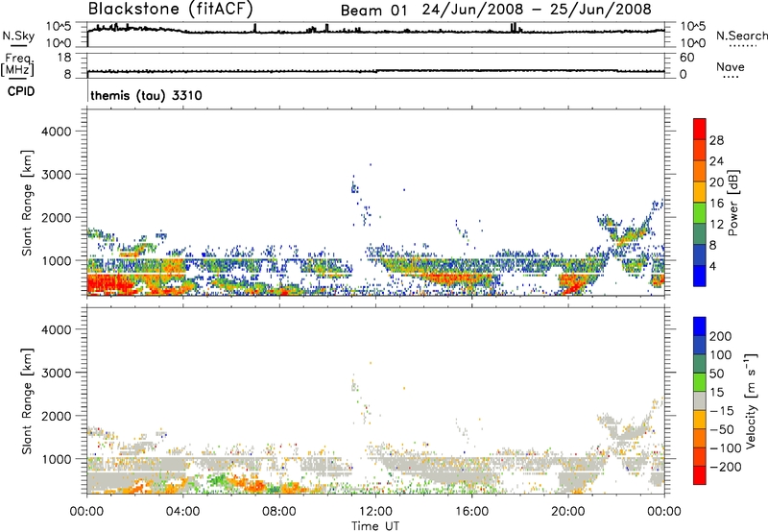Click the blue top segment of Velocity color bar
The height and width of the screenshot is (532, 768).
point(700,326)
